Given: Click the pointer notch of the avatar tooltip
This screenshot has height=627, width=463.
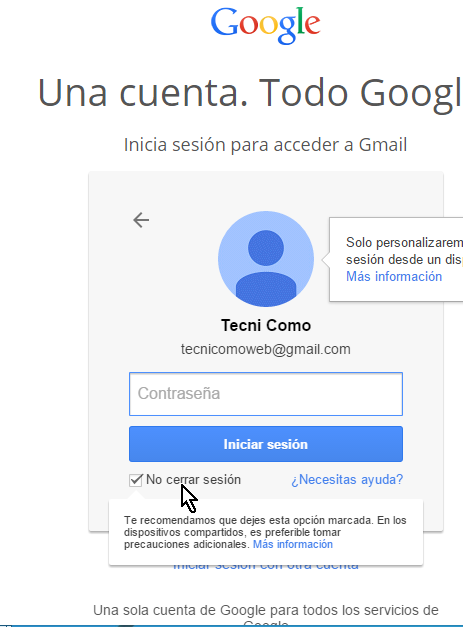Looking at the screenshot, I should 325,259.
